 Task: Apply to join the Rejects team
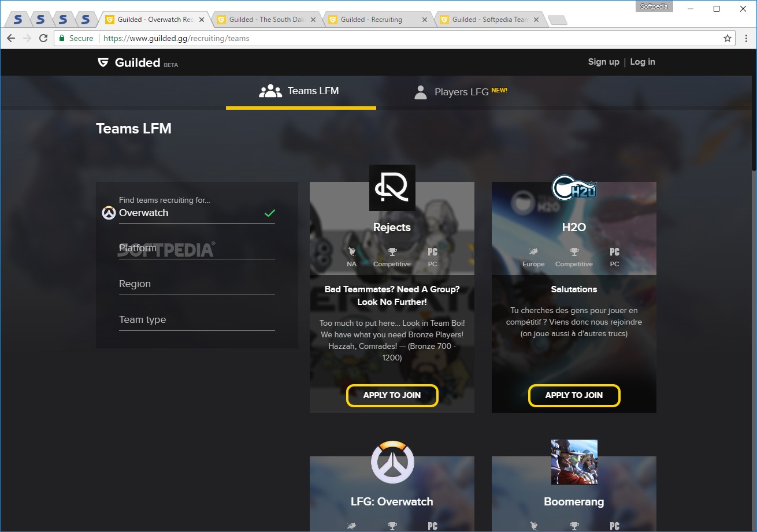[392, 396]
